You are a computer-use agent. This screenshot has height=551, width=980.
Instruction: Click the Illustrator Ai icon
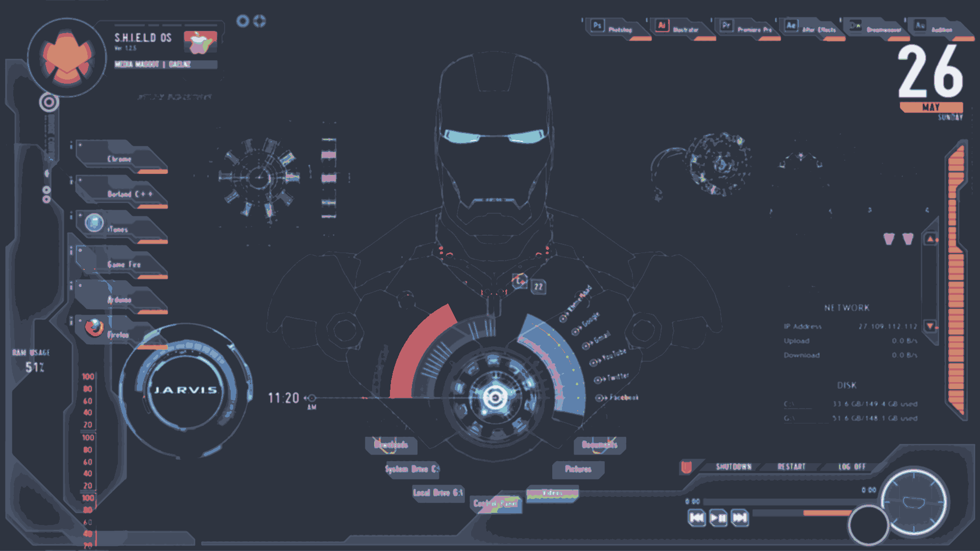(662, 25)
